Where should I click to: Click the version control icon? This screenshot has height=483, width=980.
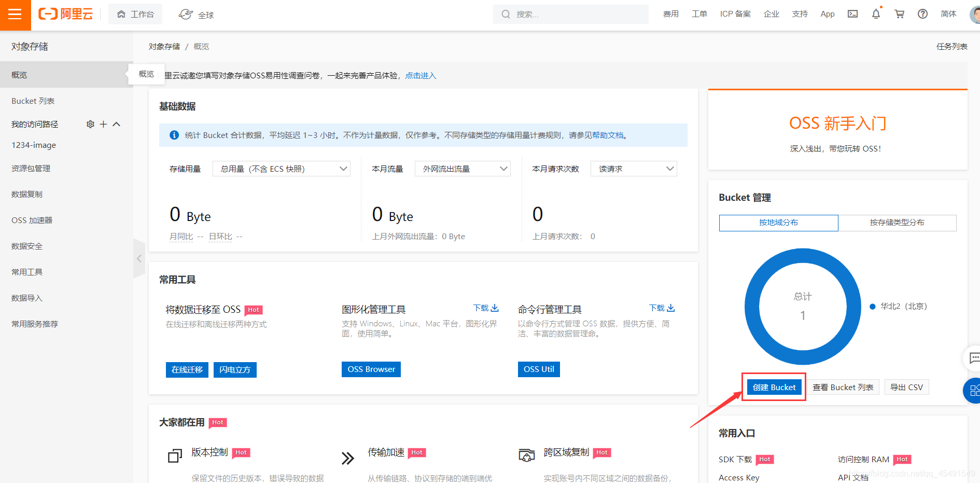[175, 456]
